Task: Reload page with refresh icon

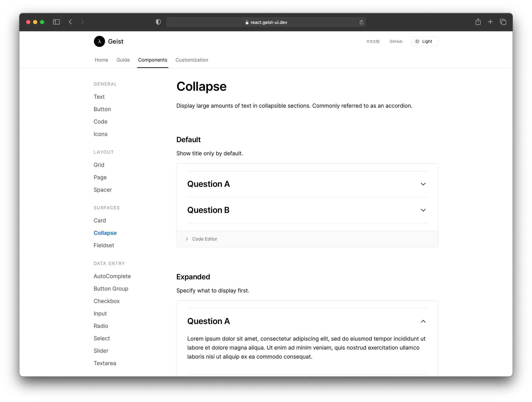Action: point(361,22)
